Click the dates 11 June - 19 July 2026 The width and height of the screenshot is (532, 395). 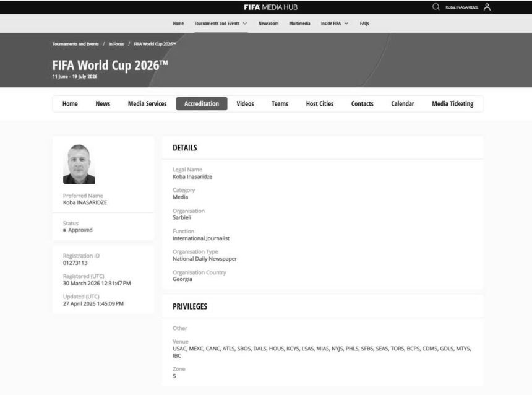75,76
